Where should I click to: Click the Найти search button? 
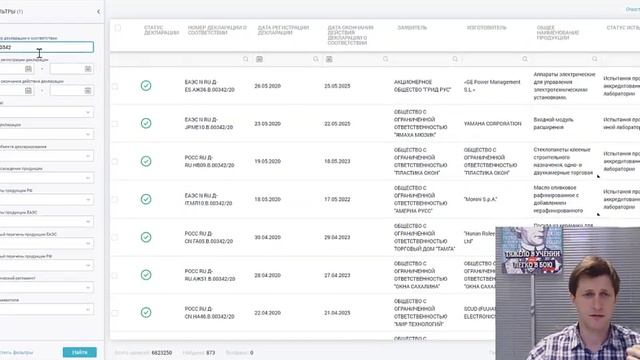coord(80,352)
